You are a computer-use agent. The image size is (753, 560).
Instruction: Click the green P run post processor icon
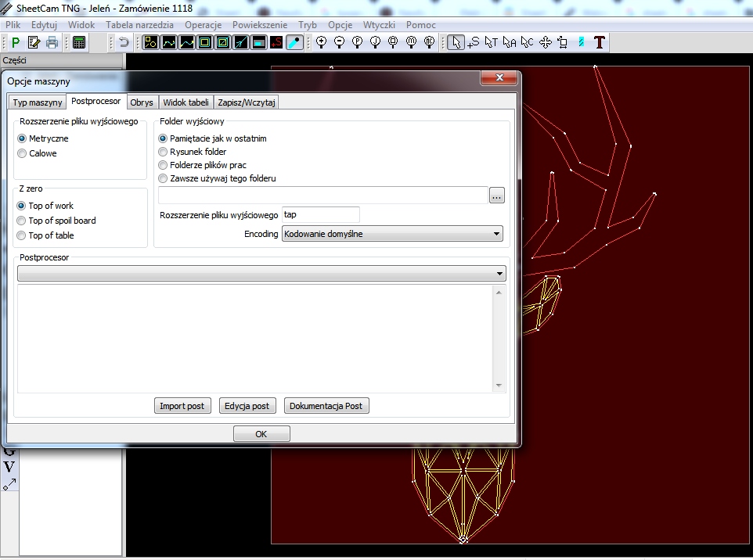click(16, 43)
